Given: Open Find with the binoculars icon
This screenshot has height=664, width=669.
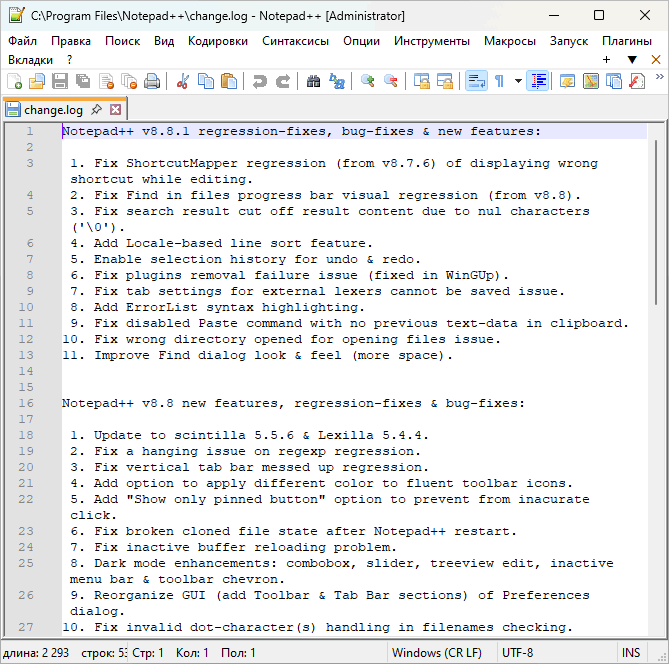Looking at the screenshot, I should coord(313,82).
